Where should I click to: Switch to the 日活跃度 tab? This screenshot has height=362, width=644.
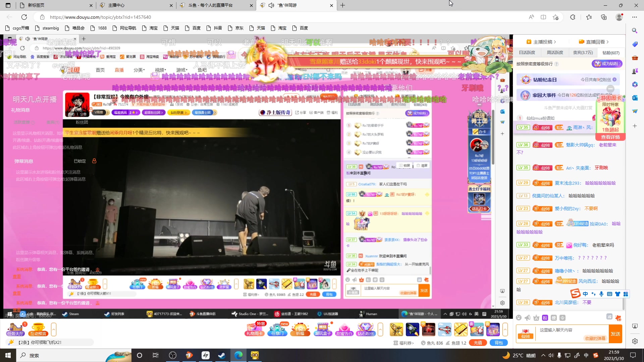527,53
